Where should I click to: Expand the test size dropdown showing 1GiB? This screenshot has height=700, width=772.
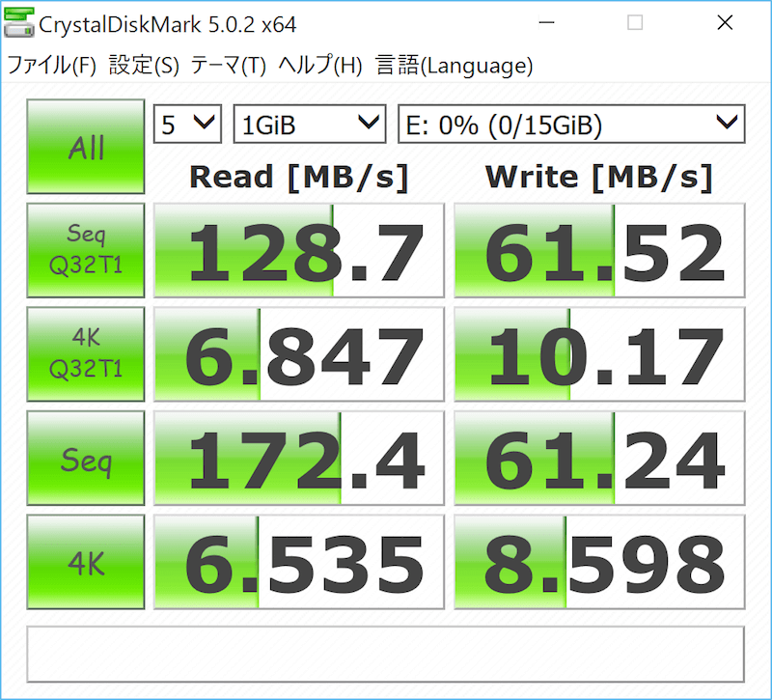click(310, 124)
